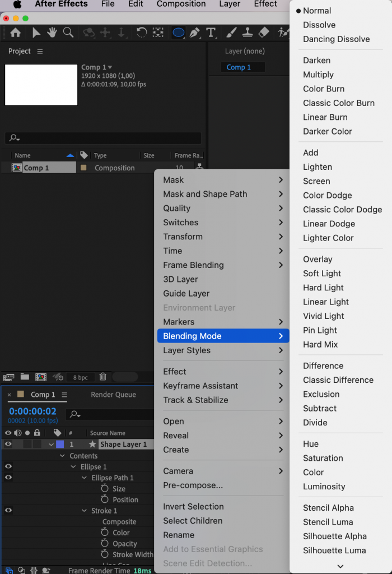This screenshot has height=574, width=392.
Task: Click the Home tool icon in the toolbar
Action: (x=16, y=33)
